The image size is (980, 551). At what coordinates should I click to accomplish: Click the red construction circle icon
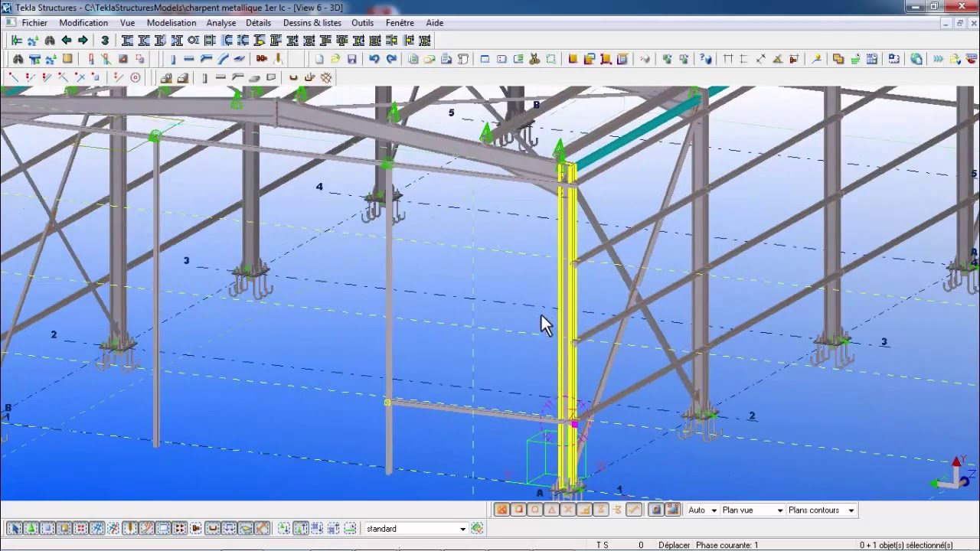pos(135,77)
